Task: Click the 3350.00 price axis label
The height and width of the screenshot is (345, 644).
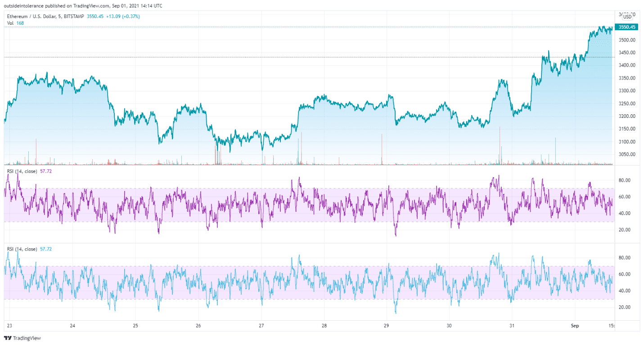Action: 627,78
